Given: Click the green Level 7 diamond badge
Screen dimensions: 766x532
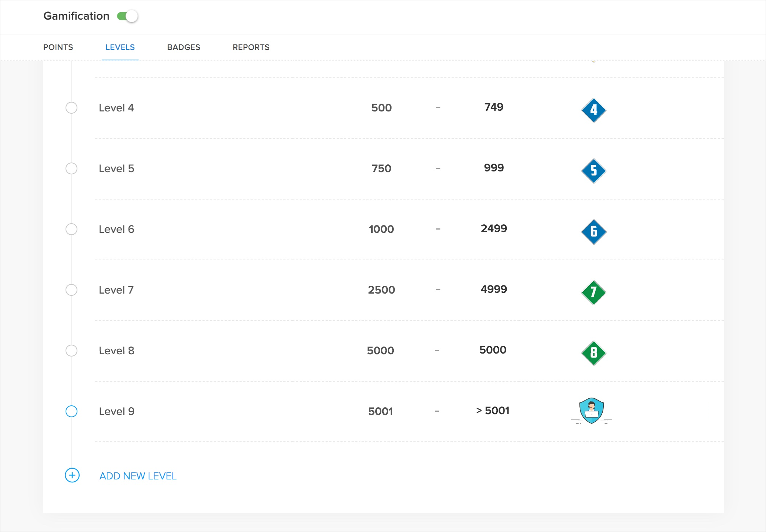Looking at the screenshot, I should tap(593, 292).
